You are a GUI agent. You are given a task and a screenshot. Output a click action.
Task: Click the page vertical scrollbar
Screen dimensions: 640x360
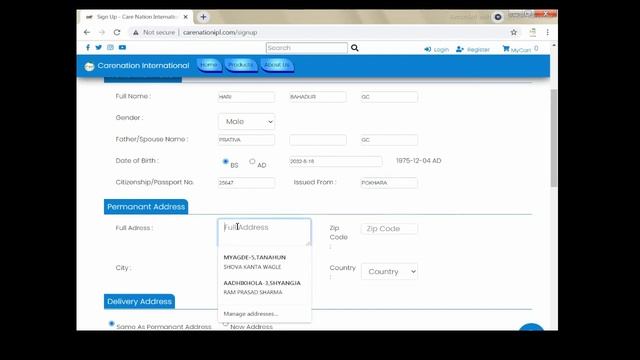point(553,138)
